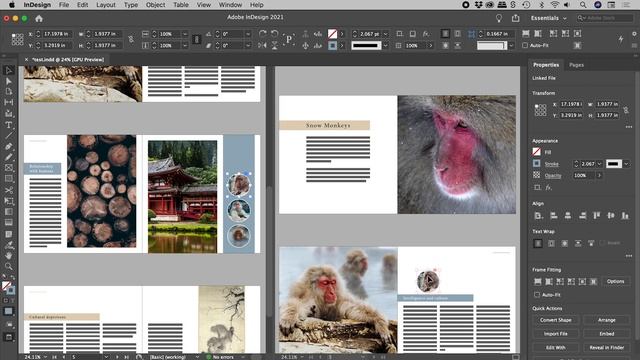Select the Zoom tool in the Tools panel
The width and height of the screenshot is (640, 360).
(x=9, y=267)
